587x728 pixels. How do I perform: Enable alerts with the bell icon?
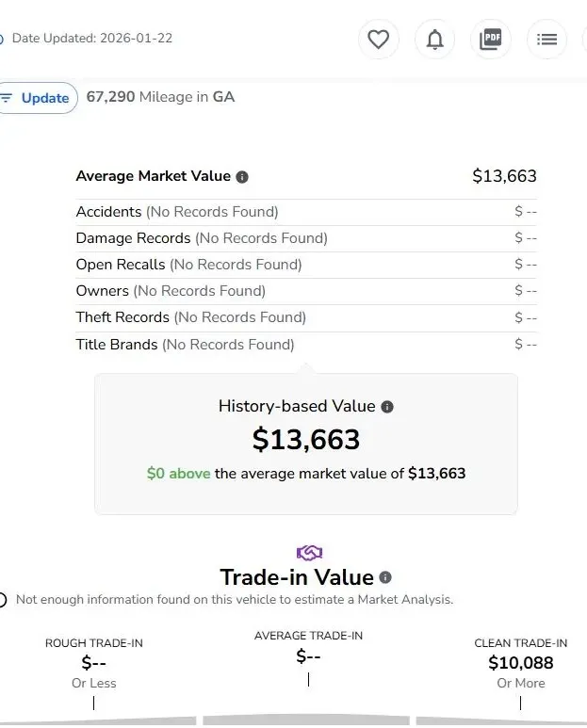tap(434, 40)
